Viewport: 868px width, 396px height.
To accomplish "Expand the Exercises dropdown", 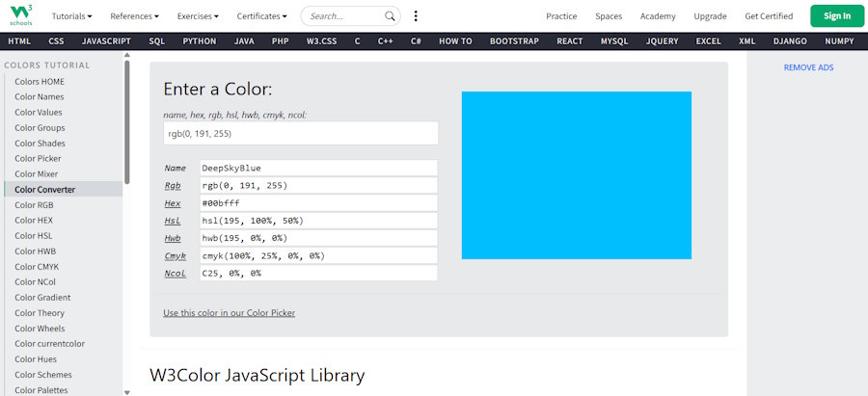I will coord(198,16).
